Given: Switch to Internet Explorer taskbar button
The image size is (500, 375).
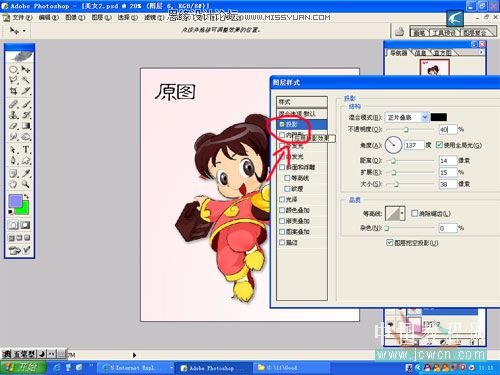Looking at the screenshot, I should click(x=136, y=368).
